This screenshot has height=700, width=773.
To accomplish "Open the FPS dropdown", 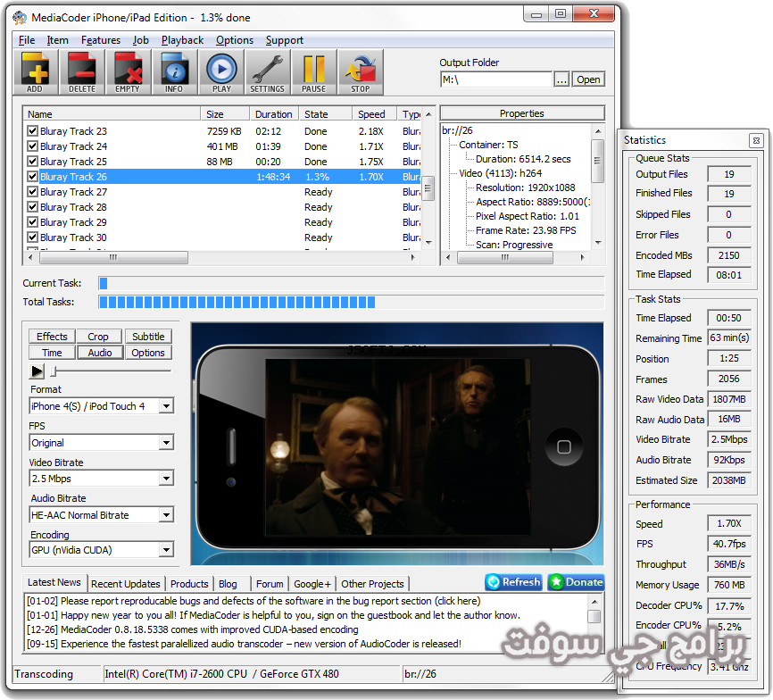I will tap(167, 443).
